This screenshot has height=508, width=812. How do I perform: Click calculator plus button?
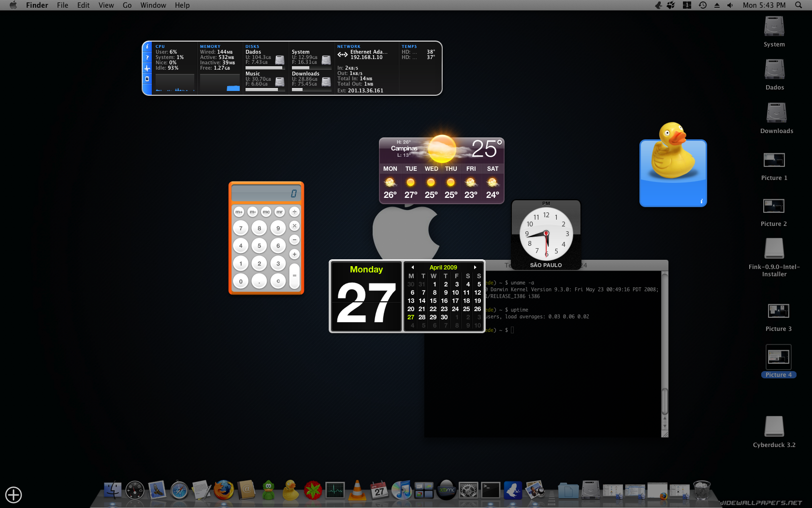click(294, 254)
